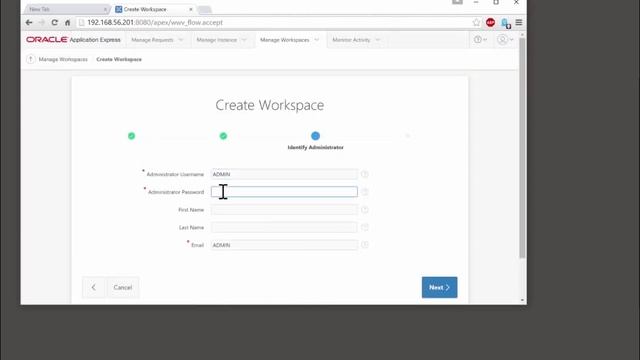Focus the First Name field
The image size is (640, 360).
coord(284,210)
